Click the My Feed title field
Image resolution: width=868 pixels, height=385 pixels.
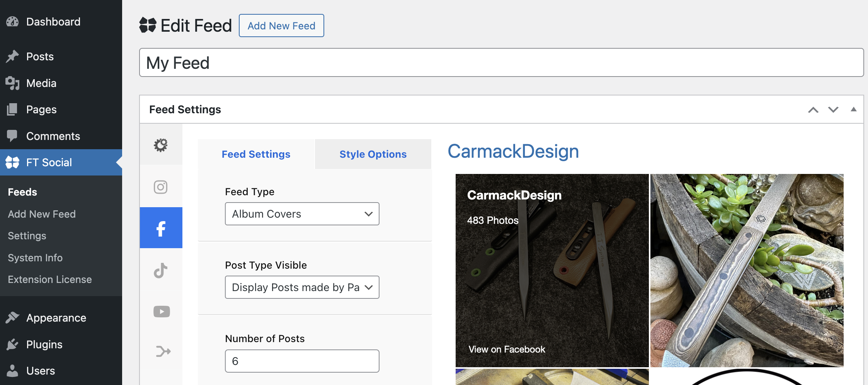point(501,63)
